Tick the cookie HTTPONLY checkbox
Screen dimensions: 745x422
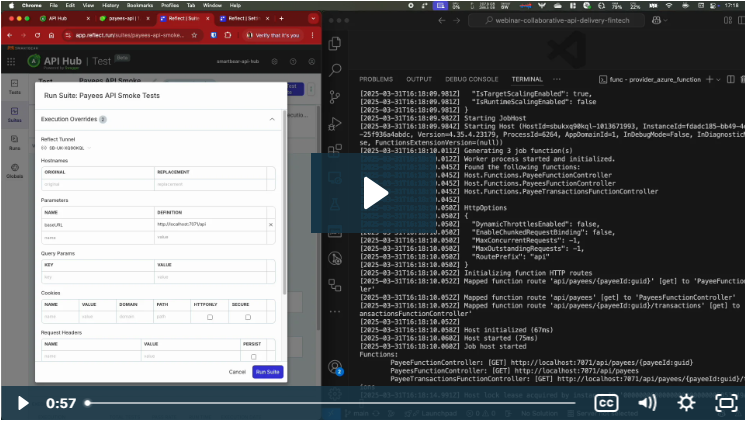tap(210, 317)
